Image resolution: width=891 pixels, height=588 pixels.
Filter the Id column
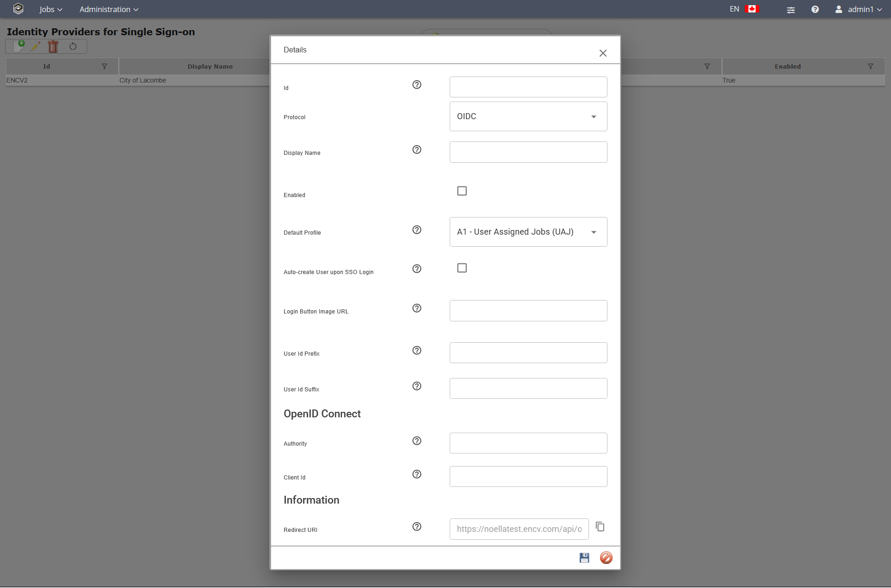pos(104,66)
